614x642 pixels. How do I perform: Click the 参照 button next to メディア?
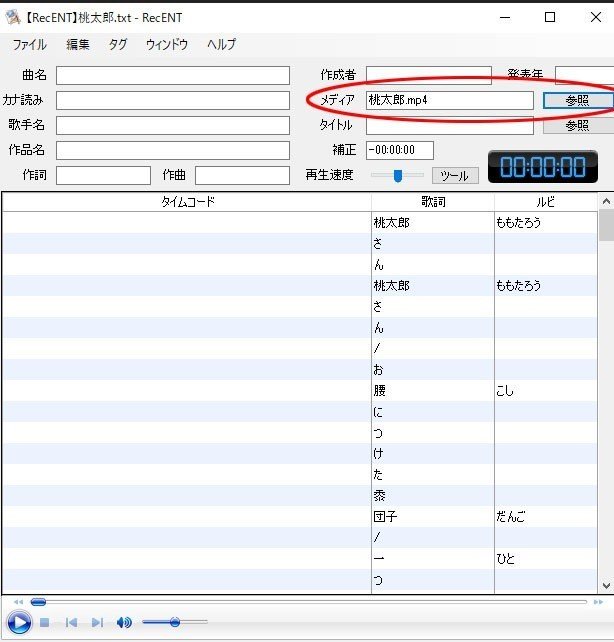point(578,100)
